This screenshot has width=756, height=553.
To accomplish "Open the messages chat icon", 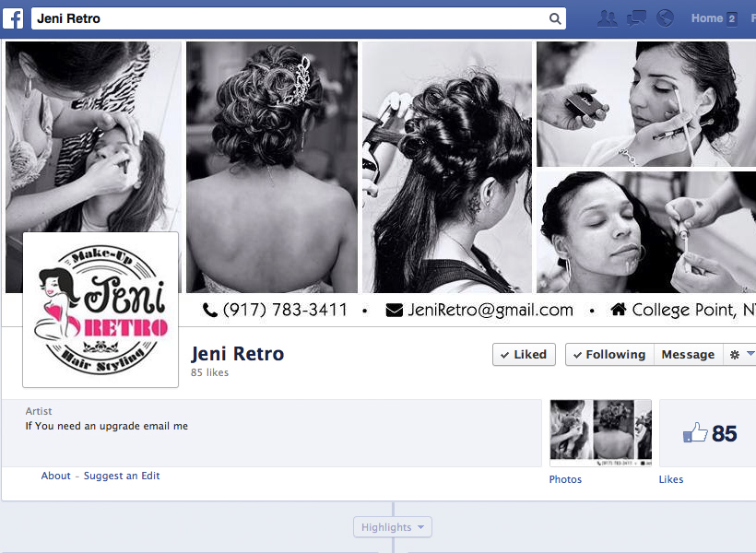I will tap(636, 18).
